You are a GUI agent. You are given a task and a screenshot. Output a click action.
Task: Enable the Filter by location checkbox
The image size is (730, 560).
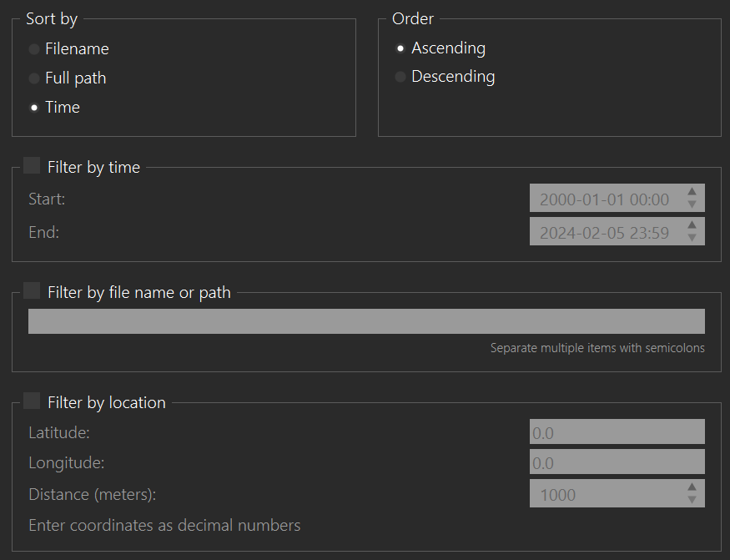(x=32, y=401)
